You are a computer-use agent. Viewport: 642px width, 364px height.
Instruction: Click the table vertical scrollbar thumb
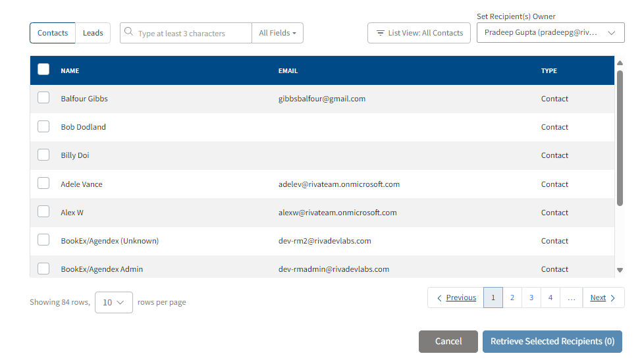[x=620, y=137]
